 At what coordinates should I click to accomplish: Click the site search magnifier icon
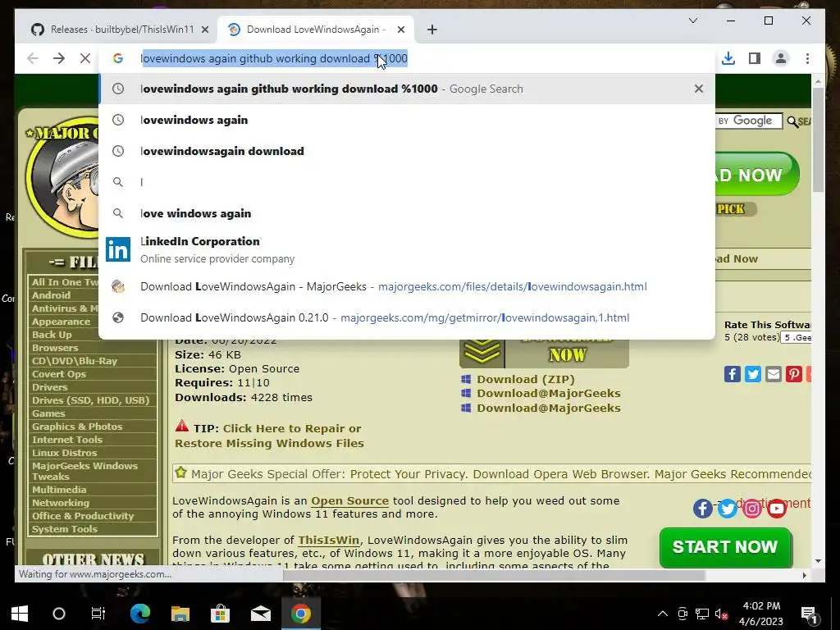[x=792, y=122]
